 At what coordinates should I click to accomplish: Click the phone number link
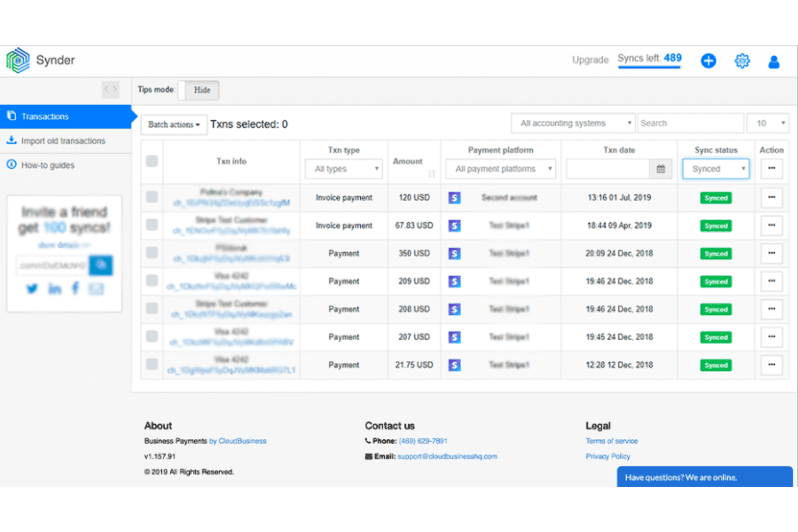(423, 441)
